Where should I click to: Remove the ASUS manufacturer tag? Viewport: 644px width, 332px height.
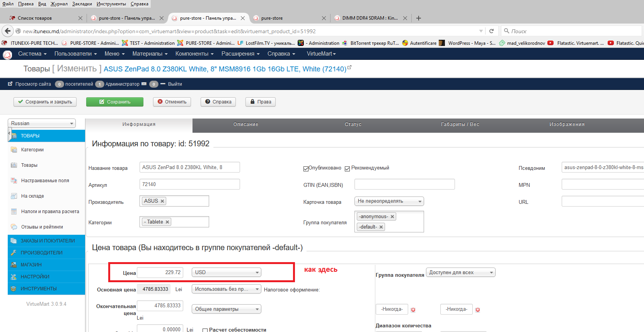point(162,201)
